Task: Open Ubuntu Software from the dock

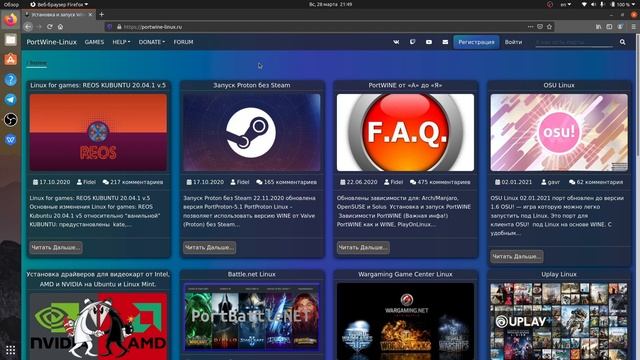Action: (11, 60)
